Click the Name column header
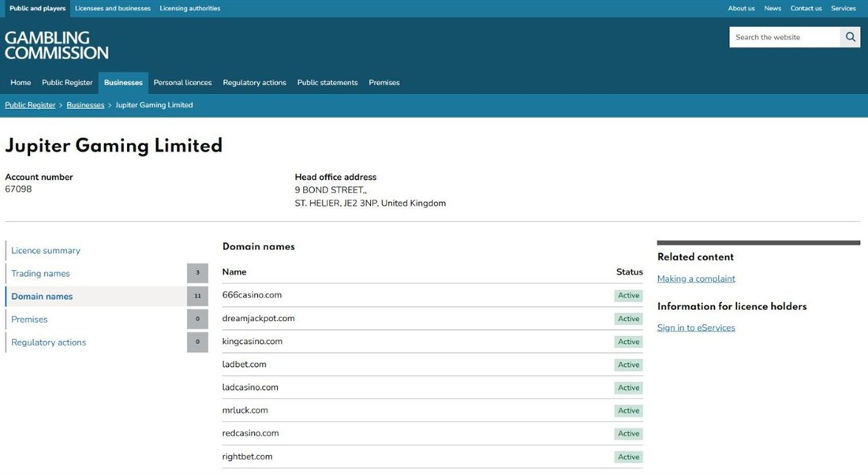The width and height of the screenshot is (868, 475). (x=234, y=272)
